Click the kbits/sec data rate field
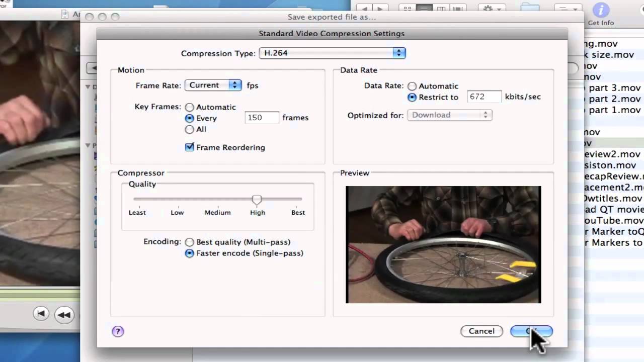 click(484, 97)
